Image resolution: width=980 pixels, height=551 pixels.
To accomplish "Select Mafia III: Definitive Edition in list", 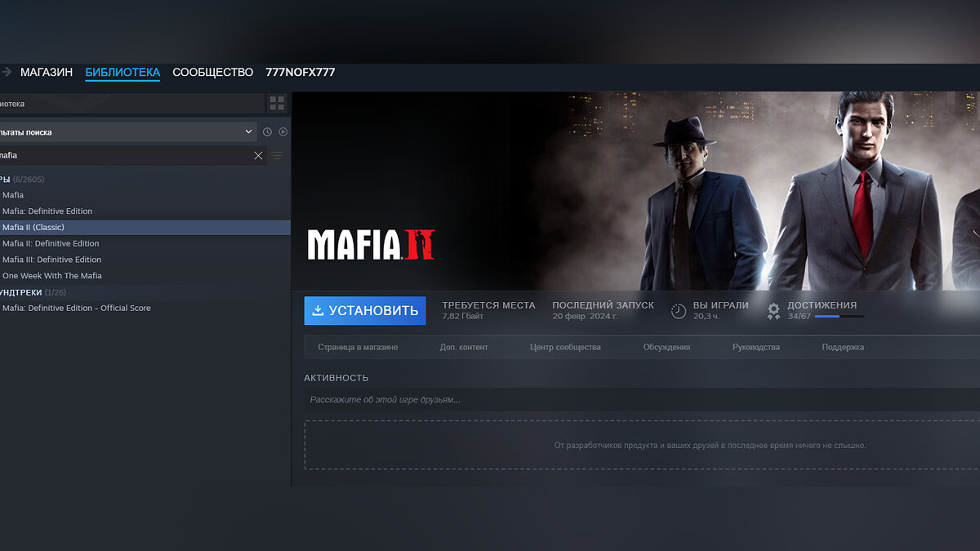I will click(x=51, y=260).
